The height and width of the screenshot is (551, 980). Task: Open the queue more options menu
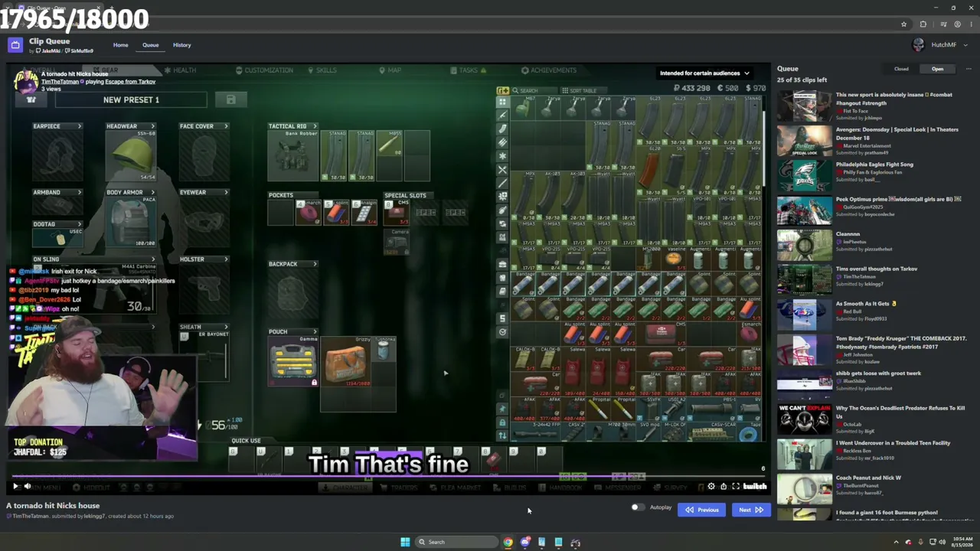pyautogui.click(x=968, y=69)
